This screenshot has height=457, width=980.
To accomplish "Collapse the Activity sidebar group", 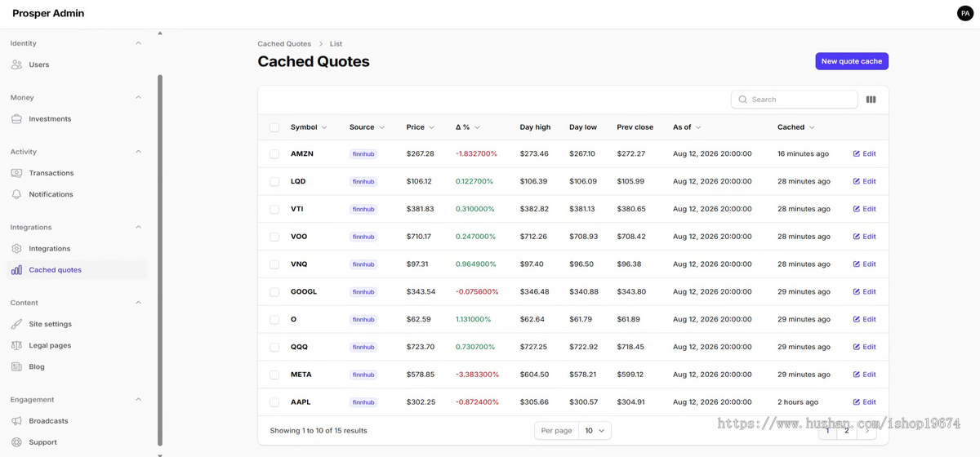I will (x=138, y=152).
